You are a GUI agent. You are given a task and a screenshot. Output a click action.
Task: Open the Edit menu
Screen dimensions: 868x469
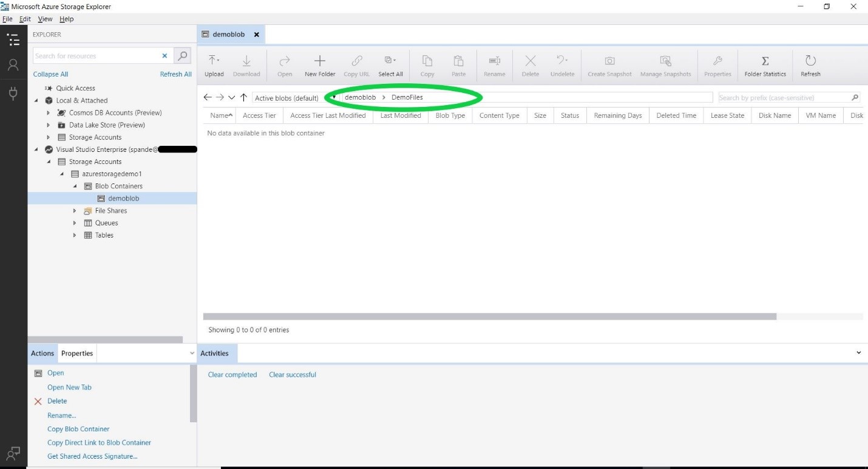pos(25,19)
